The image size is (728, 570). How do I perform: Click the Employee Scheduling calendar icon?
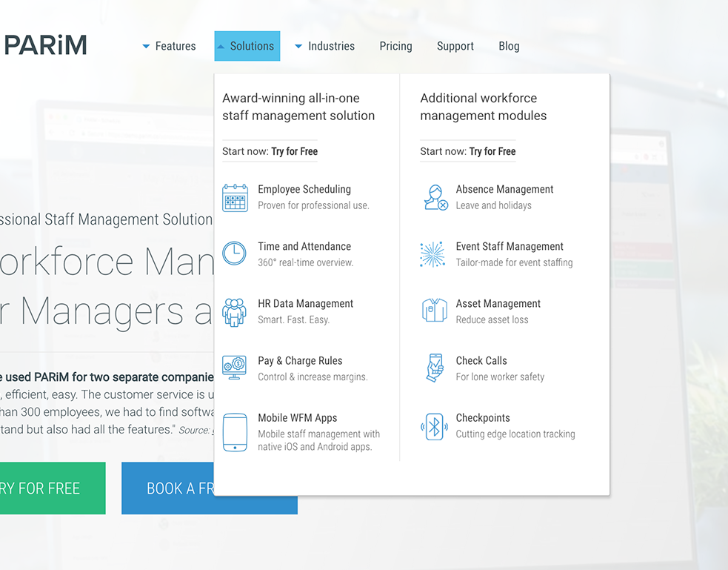(x=235, y=197)
